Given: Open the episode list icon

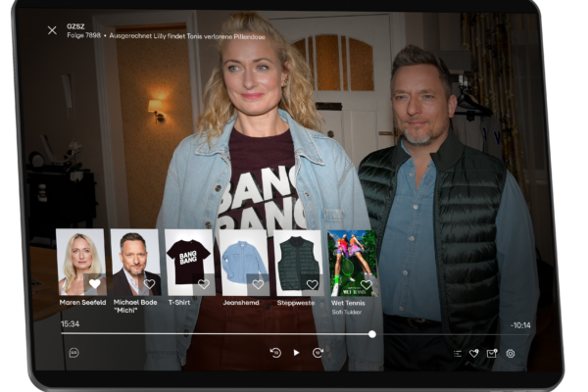Looking at the screenshot, I should tap(457, 353).
